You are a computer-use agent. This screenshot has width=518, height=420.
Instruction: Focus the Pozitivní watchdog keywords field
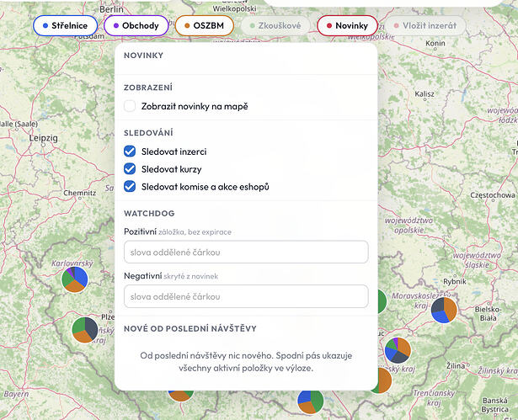[x=246, y=253]
